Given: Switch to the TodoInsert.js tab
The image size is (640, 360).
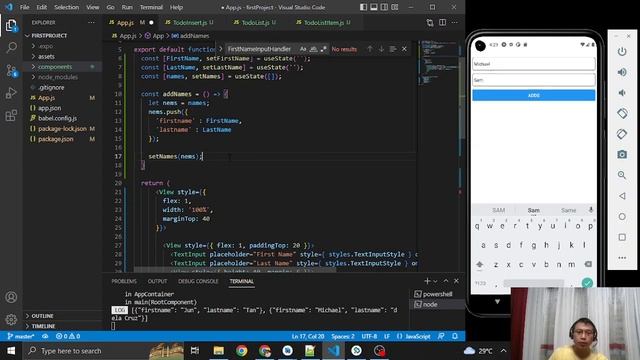Looking at the screenshot, I should 189,22.
